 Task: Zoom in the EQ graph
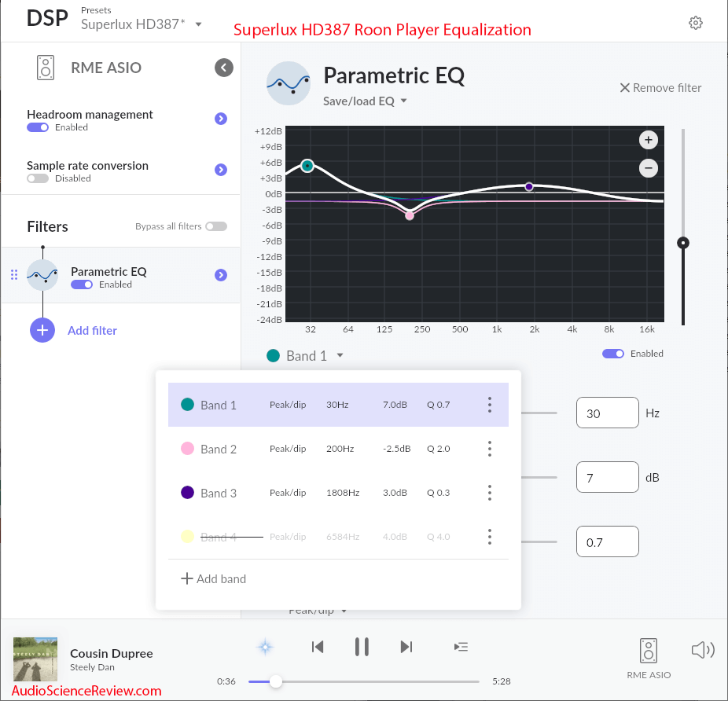pyautogui.click(x=648, y=140)
